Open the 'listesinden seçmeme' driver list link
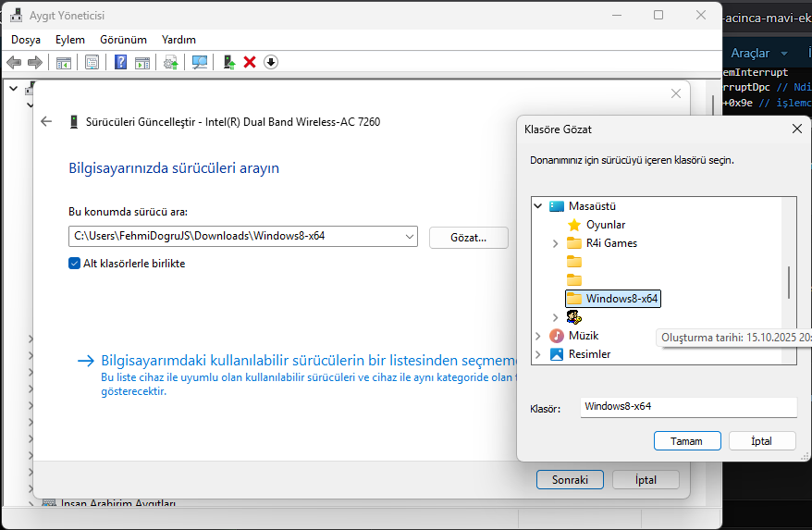The height and width of the screenshot is (530, 812). 309,361
